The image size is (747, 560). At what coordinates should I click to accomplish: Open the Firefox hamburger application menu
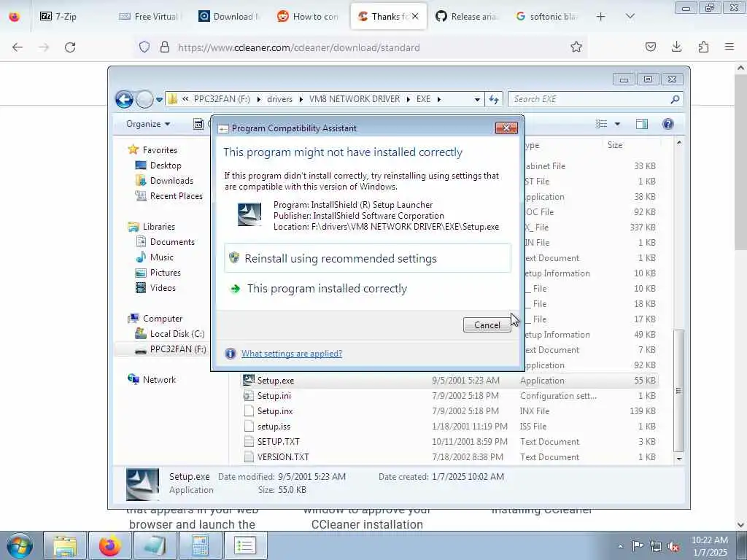pyautogui.click(x=729, y=47)
